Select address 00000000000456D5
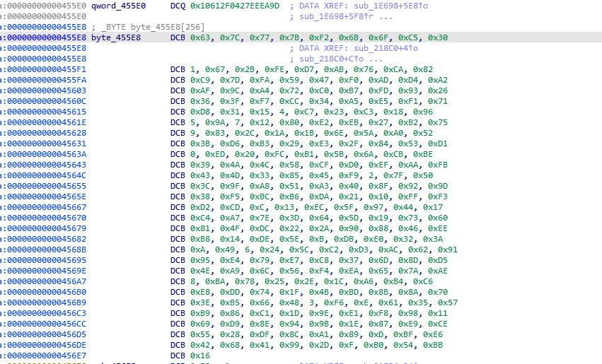The image size is (602, 364). pyautogui.click(x=47, y=334)
